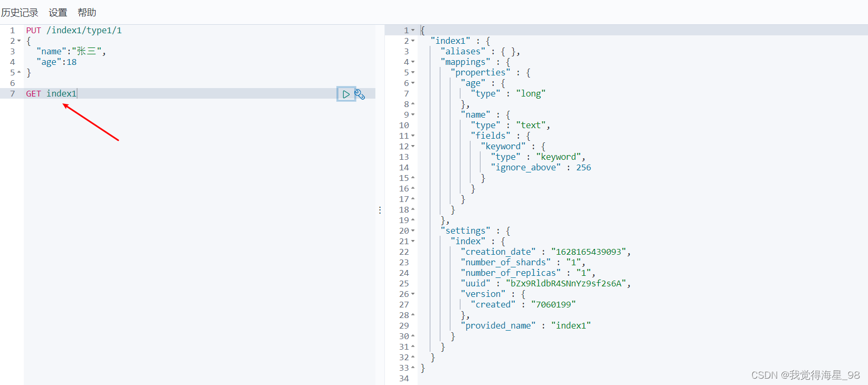Screen dimensions: 868x385
Task: Collapse the "age" block at response line 6
Action: [413, 83]
